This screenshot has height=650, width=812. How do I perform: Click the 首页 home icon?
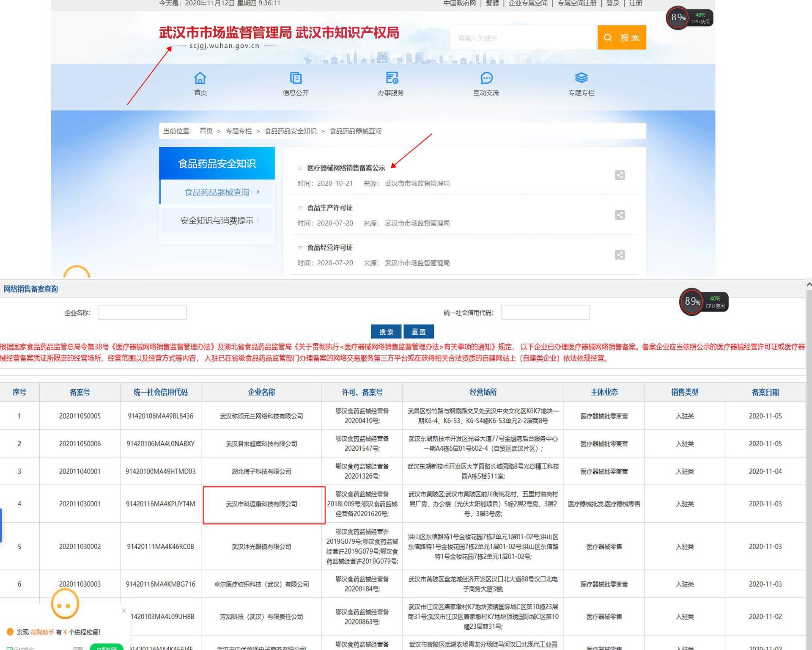[x=200, y=78]
